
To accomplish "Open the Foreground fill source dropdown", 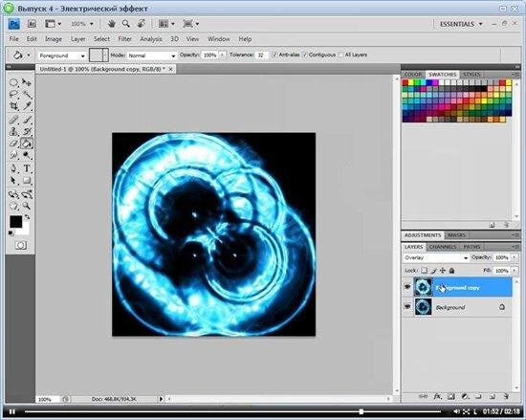I will [x=62, y=55].
